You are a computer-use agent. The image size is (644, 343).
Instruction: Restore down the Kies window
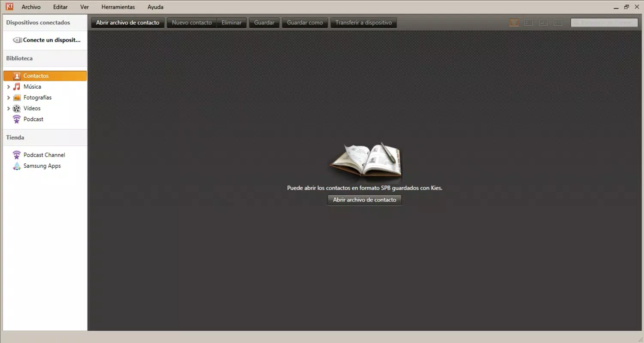pos(626,7)
